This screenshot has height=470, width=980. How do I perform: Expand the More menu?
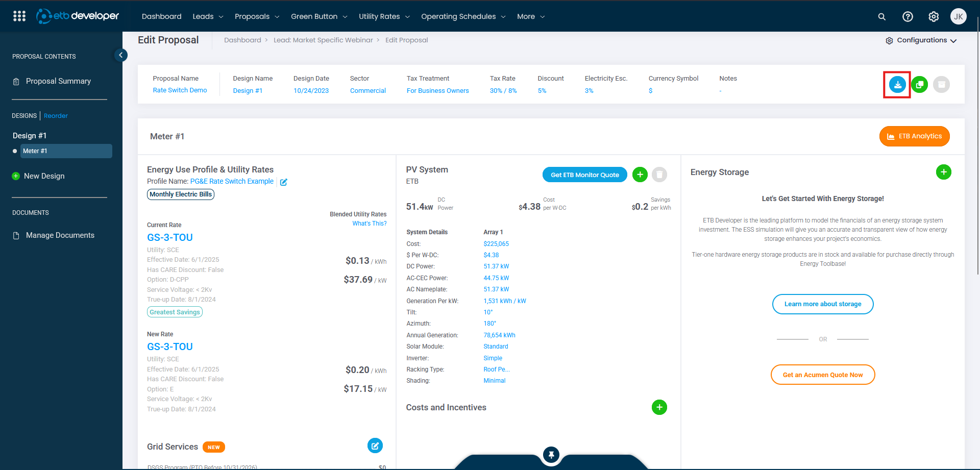tap(530, 16)
